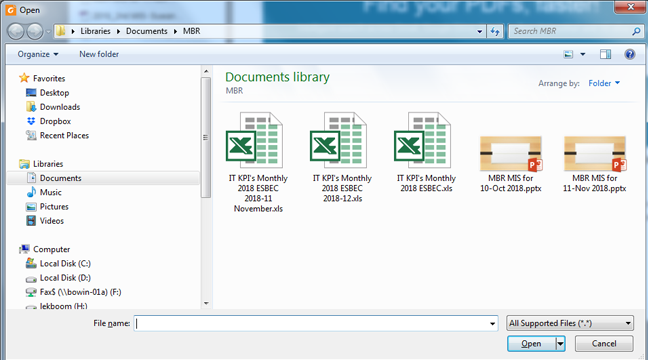
Task: Select Documents in the address breadcrumb
Action: pyautogui.click(x=147, y=31)
